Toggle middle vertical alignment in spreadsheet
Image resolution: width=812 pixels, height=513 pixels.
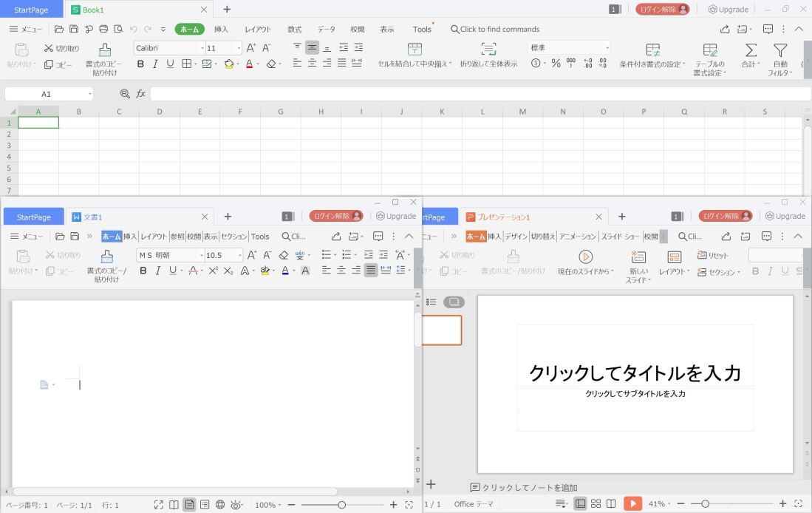(312, 47)
